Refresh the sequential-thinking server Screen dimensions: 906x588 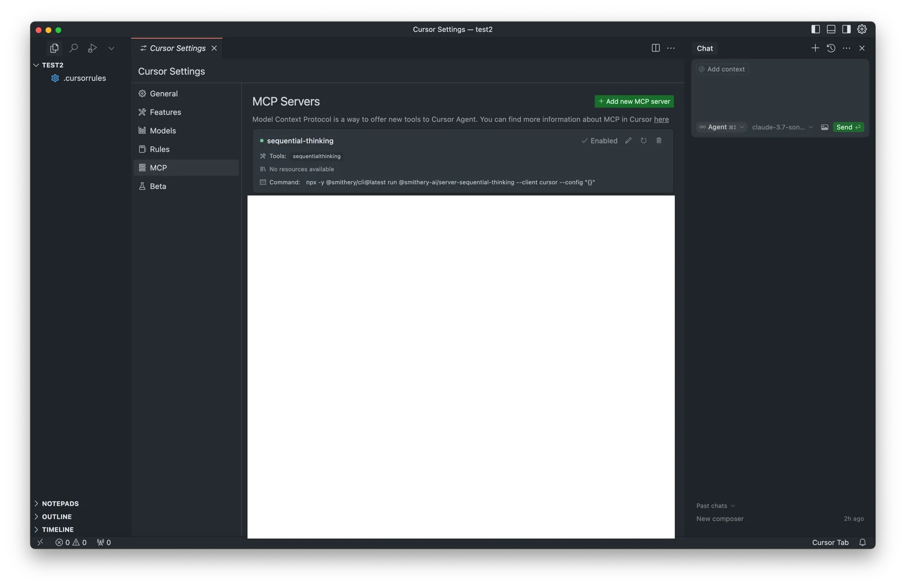coord(644,141)
